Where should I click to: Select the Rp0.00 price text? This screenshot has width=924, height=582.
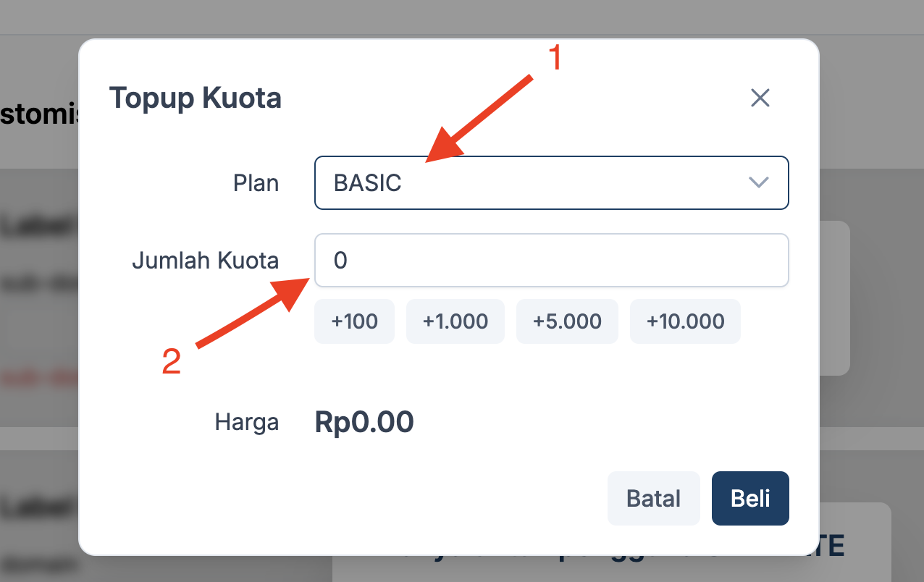pos(364,422)
